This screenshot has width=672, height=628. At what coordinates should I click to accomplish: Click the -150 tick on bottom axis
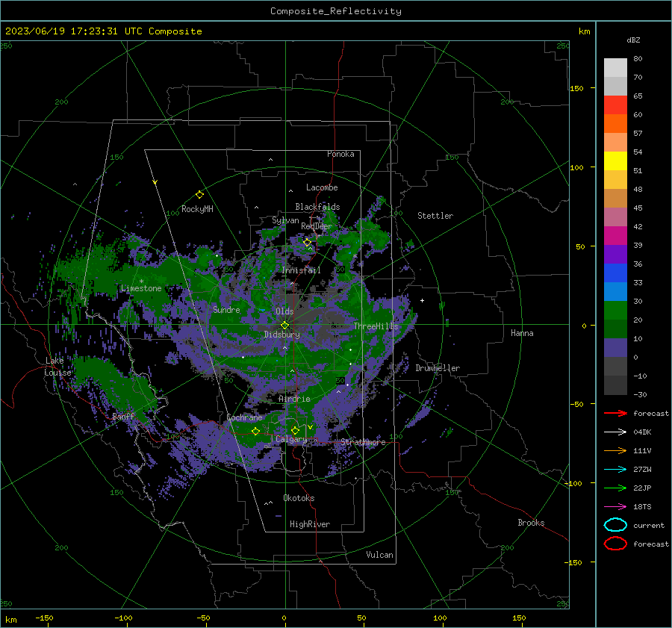44,618
